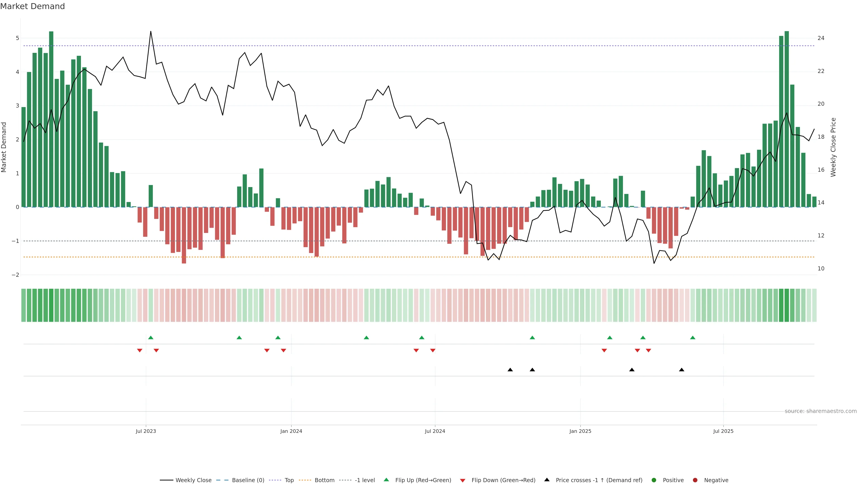Click the darkest green heat-strip cell near right end
This screenshot has height=488, width=868.
786,305
